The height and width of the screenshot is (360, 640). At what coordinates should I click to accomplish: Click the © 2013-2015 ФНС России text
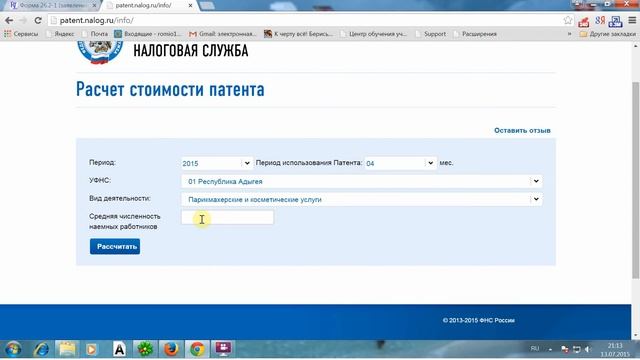click(478, 320)
